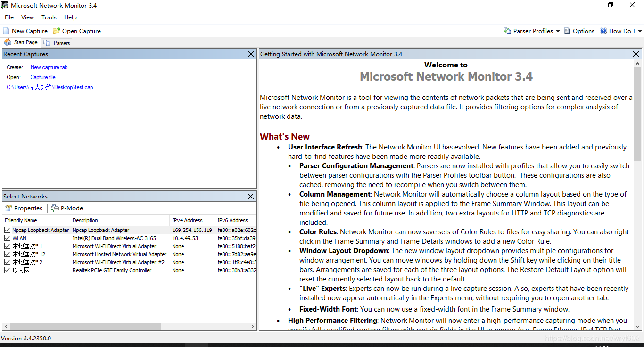Close the Recent Captures panel
644x347 pixels.
pos(251,54)
